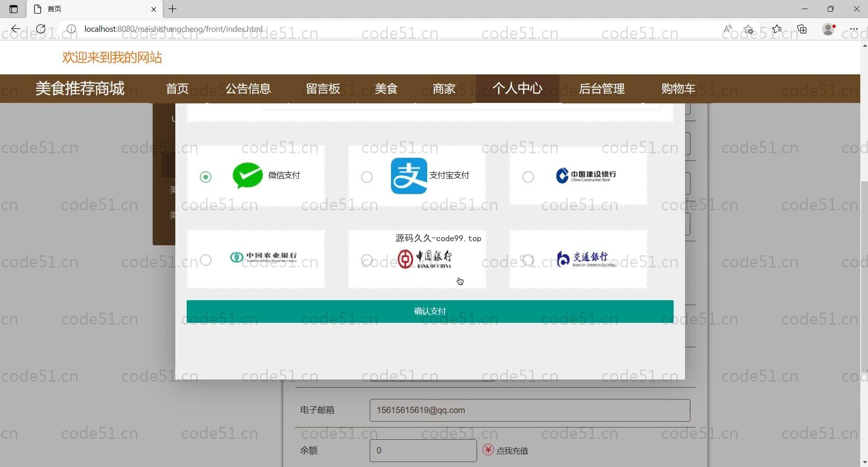This screenshot has width=868, height=467.
Task: Click the green WeChat Pay logo
Action: (247, 175)
